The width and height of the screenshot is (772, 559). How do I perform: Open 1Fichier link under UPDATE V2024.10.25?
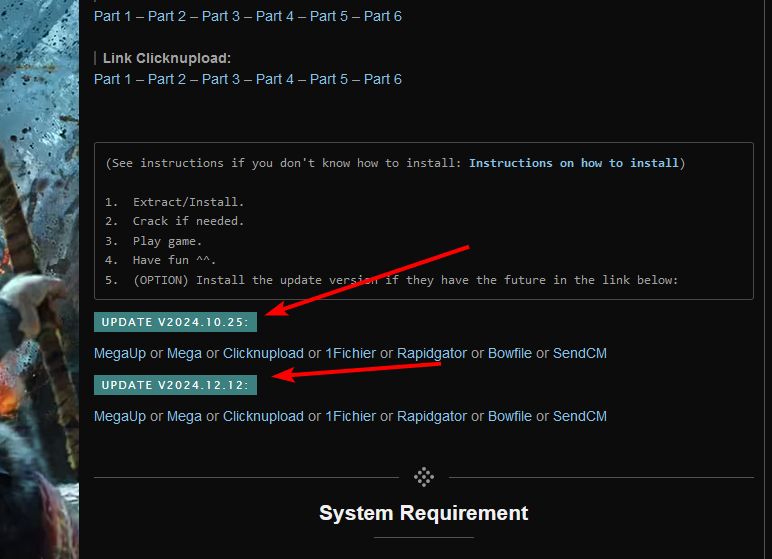351,354
